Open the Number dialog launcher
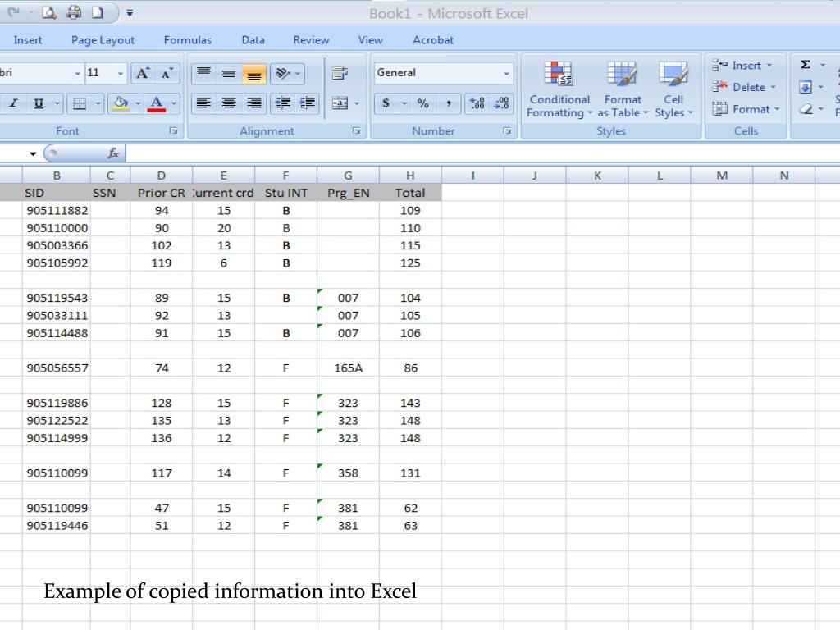This screenshot has height=630, width=840. [507, 130]
